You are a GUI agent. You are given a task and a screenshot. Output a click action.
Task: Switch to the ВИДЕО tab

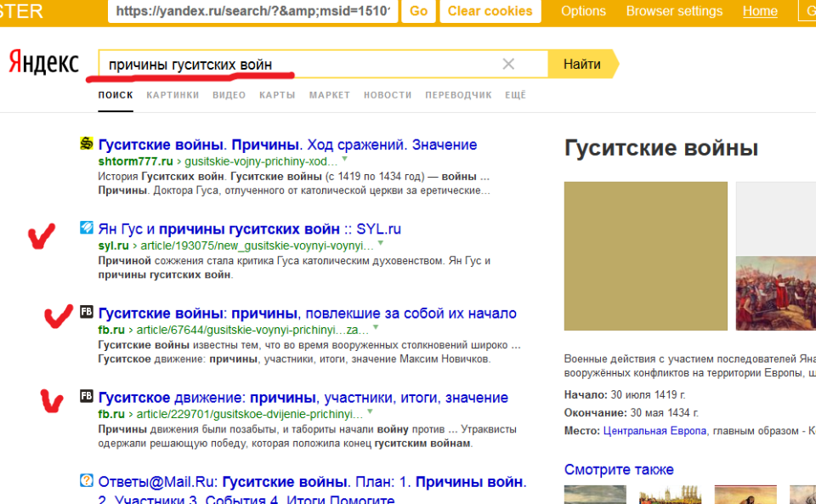229,95
